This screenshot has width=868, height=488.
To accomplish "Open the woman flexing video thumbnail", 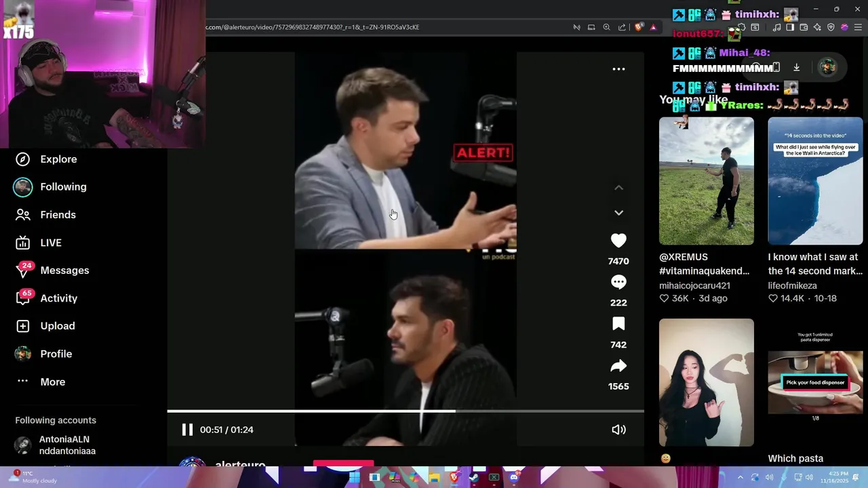I will pos(706,382).
